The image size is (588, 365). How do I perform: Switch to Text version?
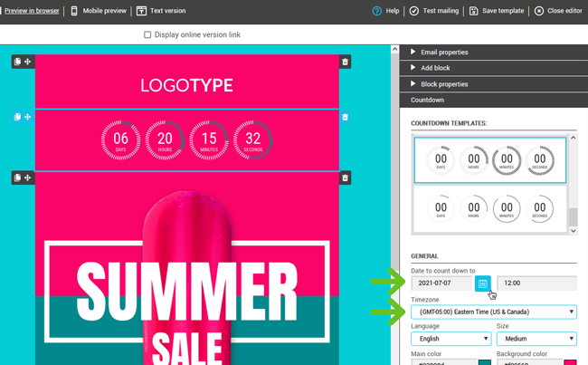(x=160, y=11)
